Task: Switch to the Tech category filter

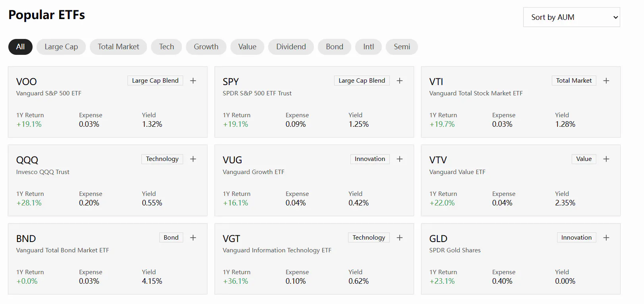Action: click(x=166, y=47)
